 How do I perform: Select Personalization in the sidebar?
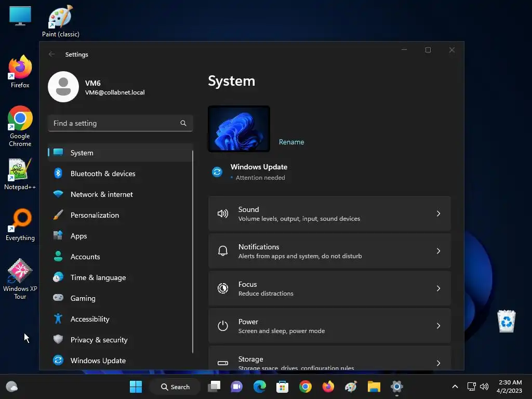pyautogui.click(x=120, y=215)
